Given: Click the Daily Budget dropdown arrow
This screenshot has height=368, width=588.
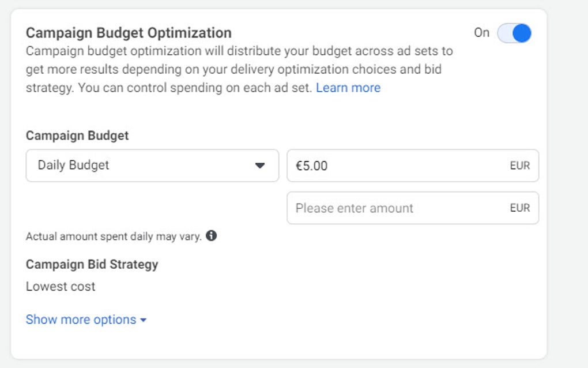Looking at the screenshot, I should [260, 166].
